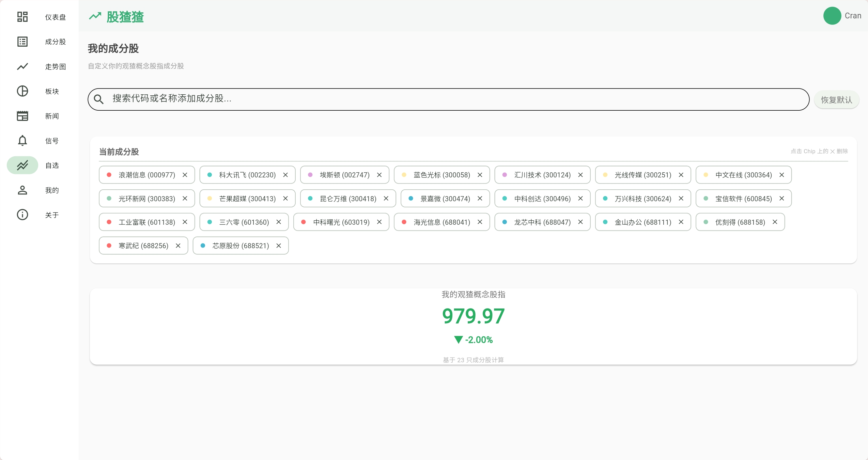
Task: Click the 恢复默认 button
Action: (836, 99)
